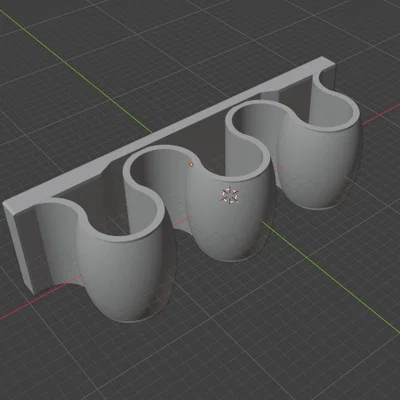Click the 3D cursor crosshair on middle cup
Screen dimensions: 400x400
point(230,195)
